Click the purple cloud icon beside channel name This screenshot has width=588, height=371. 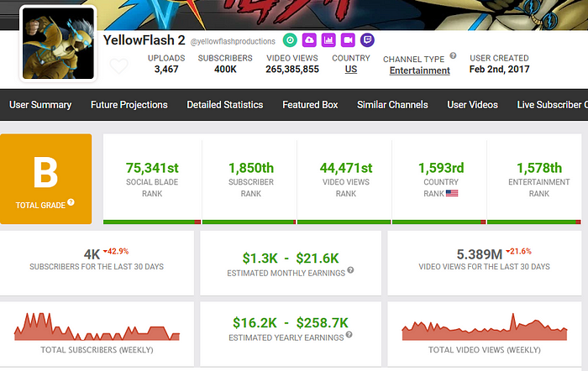[309, 39]
